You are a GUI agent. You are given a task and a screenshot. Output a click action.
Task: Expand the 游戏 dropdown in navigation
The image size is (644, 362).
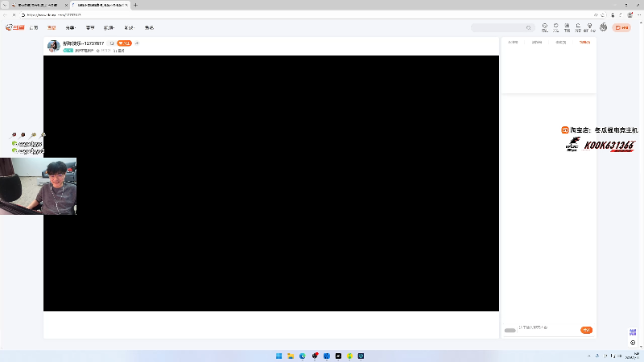[x=130, y=28]
